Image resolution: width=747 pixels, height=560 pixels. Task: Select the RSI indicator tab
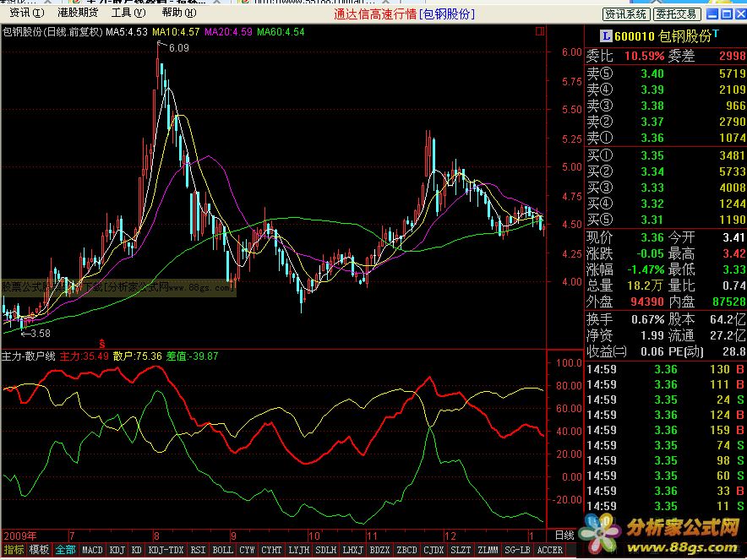click(199, 550)
